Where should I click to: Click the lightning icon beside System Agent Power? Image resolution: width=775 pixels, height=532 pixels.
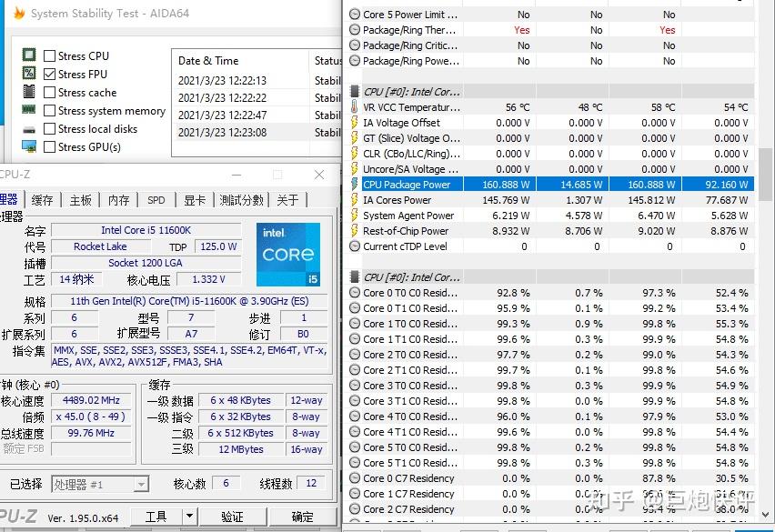pos(355,216)
